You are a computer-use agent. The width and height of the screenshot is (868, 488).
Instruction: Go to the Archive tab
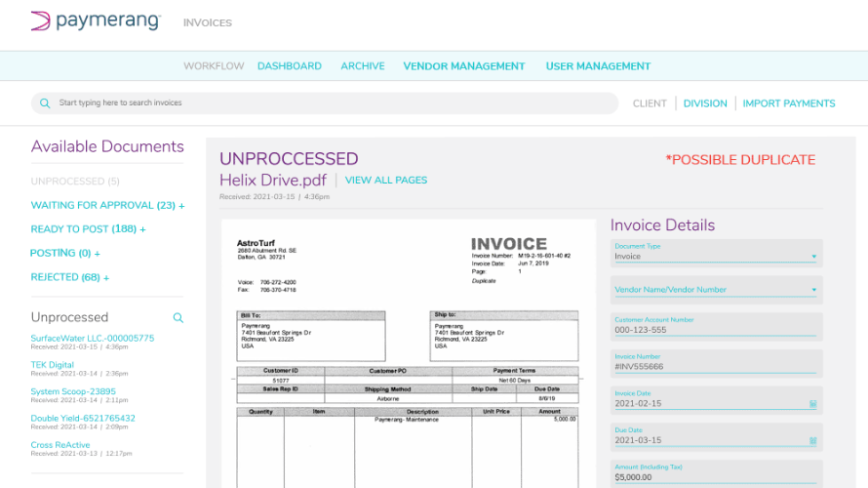363,66
